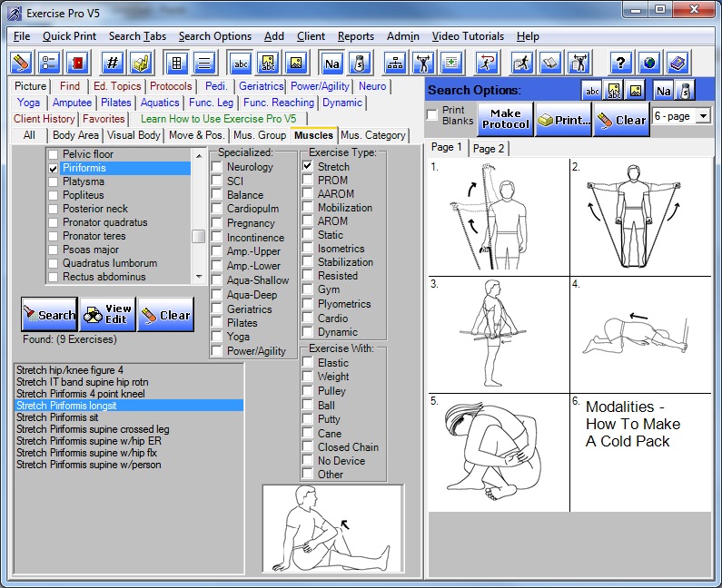Switch to grid layout view icon
722x588 pixels.
[x=176, y=63]
